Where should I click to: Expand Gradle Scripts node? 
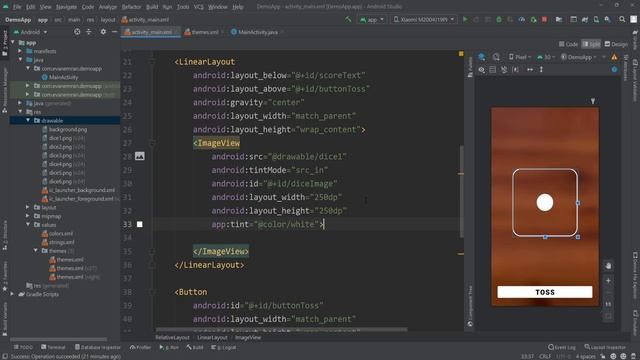12,294
